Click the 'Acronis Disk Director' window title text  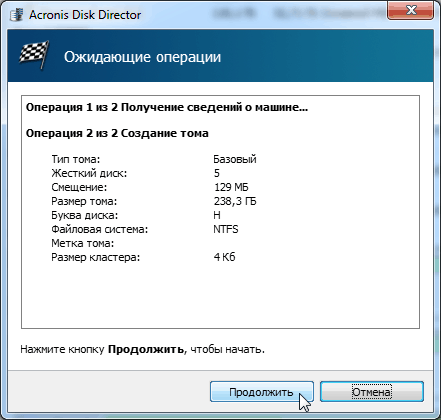[x=85, y=15]
